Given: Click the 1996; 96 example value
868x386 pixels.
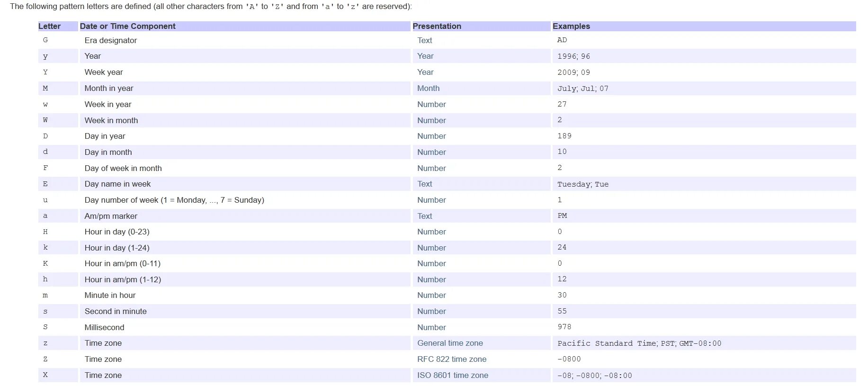Looking at the screenshot, I should click(x=573, y=56).
